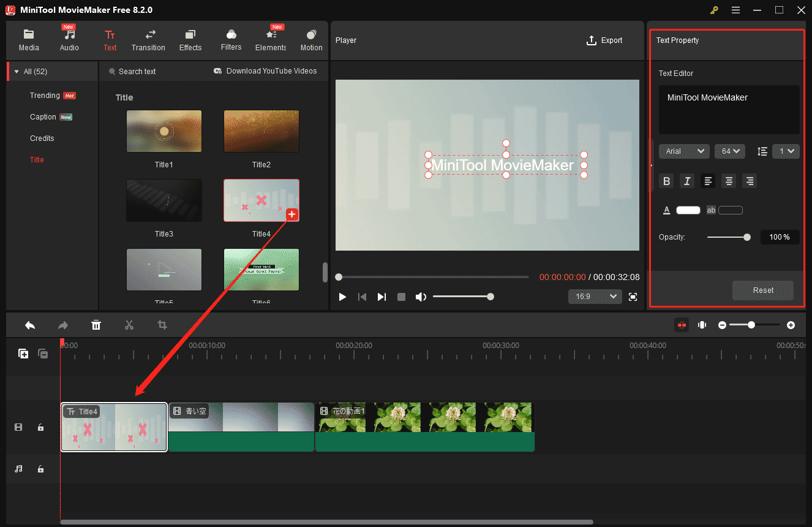The height and width of the screenshot is (527, 812).
Task: Click the line spacing icon
Action: (x=762, y=151)
